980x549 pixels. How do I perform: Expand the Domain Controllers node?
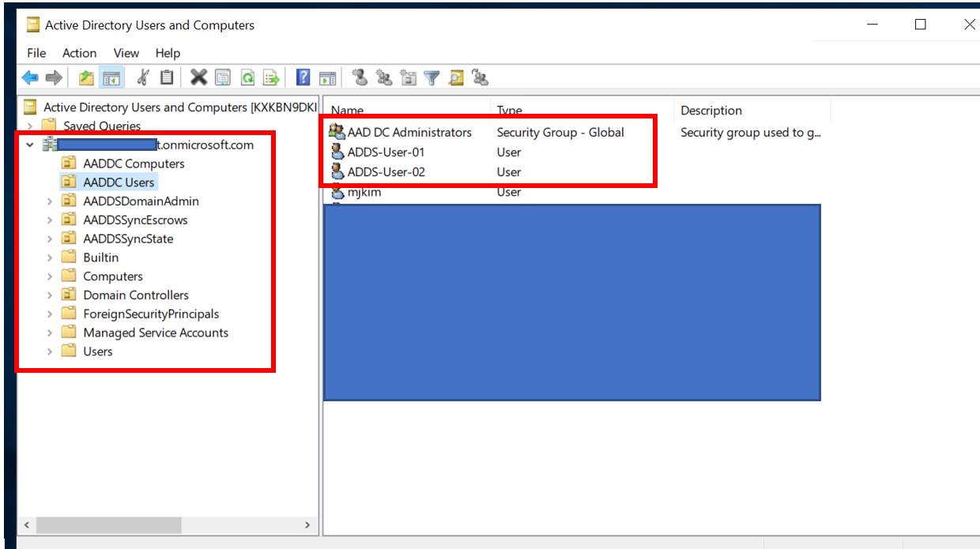49,295
